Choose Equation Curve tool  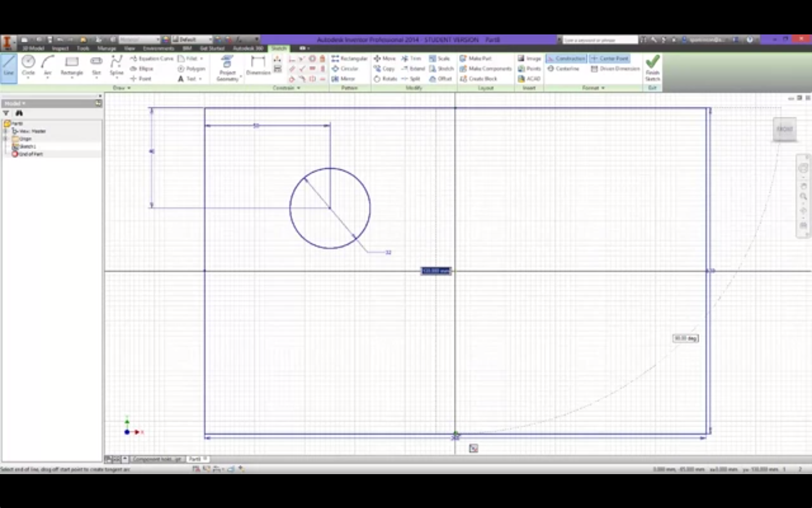tap(151, 58)
